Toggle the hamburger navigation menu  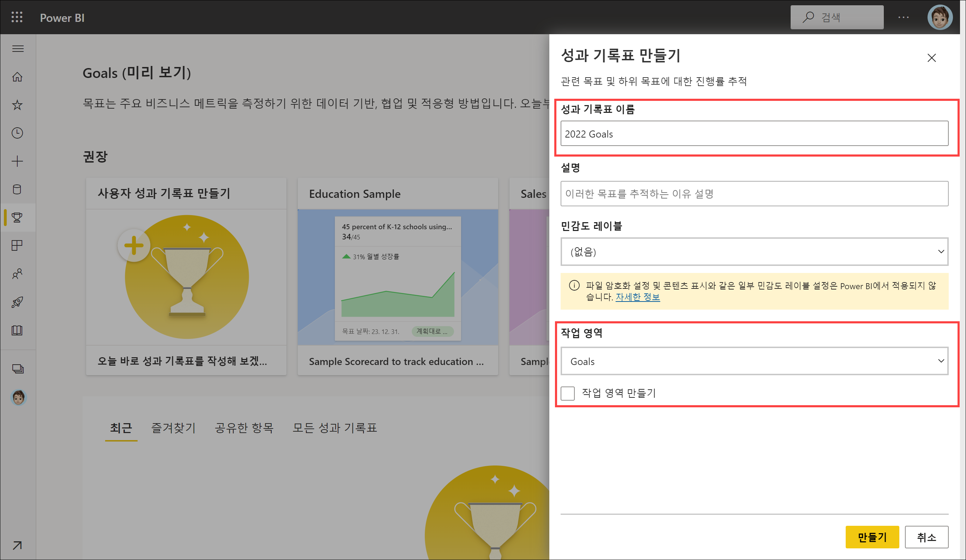(x=18, y=49)
